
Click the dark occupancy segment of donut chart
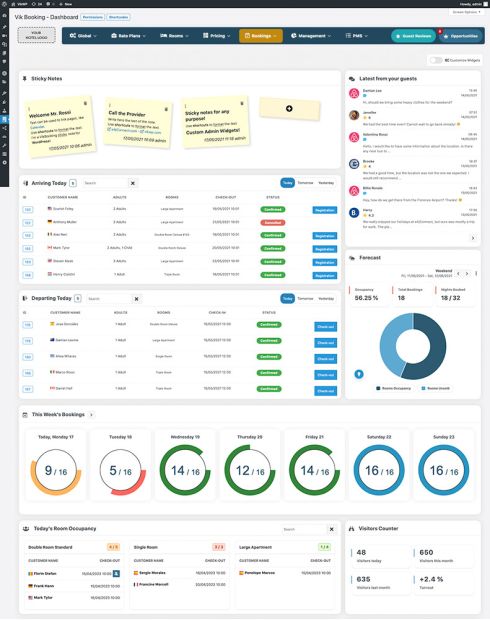tap(436, 348)
